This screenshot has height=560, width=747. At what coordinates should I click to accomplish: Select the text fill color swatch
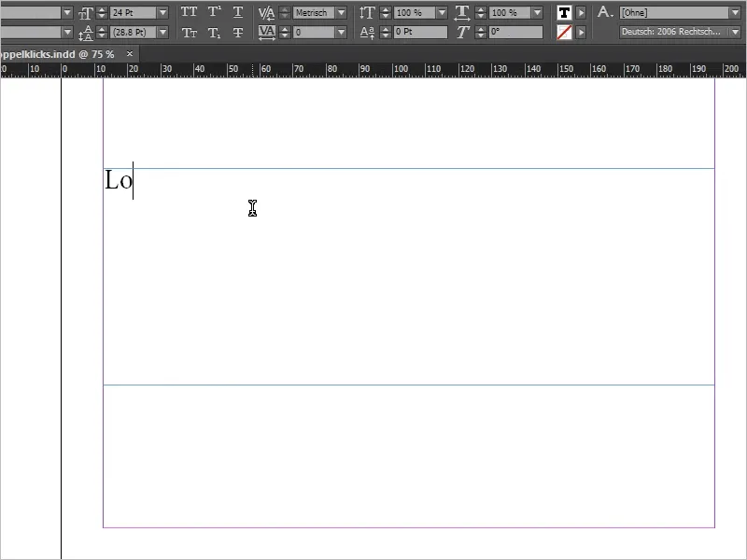pyautogui.click(x=564, y=13)
